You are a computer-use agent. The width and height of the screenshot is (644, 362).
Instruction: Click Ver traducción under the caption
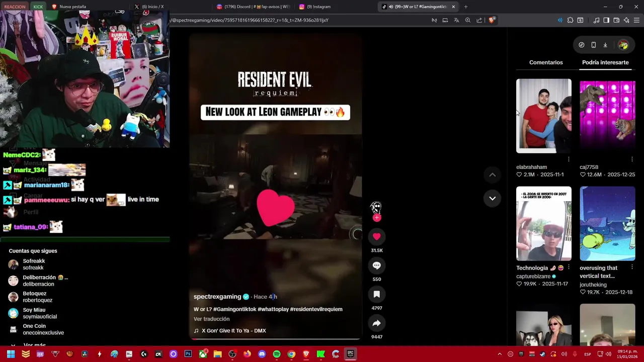point(211,319)
